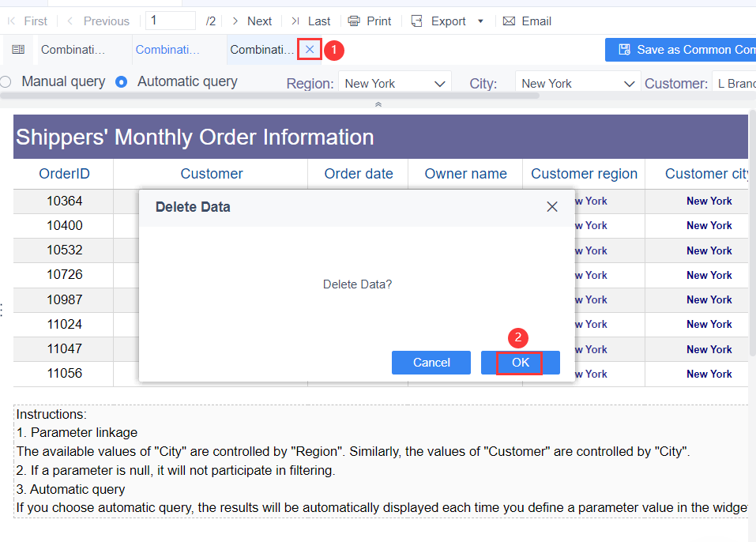Click the Owner name column header
Image resolution: width=756 pixels, height=542 pixels.
tap(465, 174)
